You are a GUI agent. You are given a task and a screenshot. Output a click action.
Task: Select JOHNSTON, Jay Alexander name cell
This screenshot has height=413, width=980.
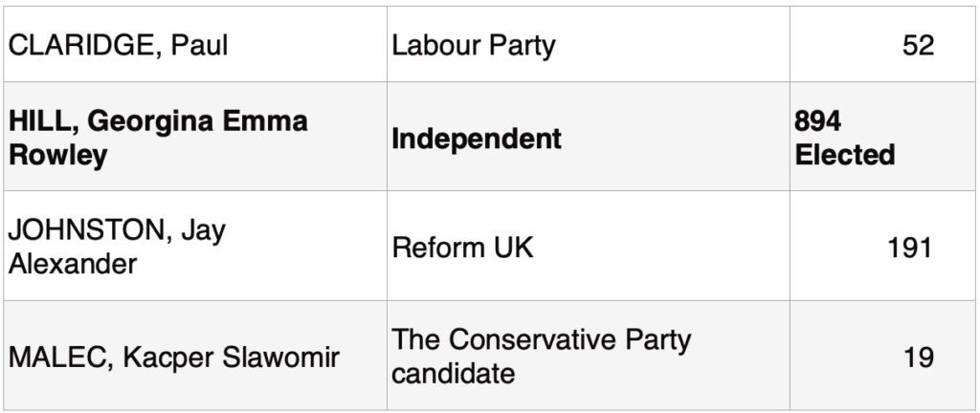[x=195, y=246]
